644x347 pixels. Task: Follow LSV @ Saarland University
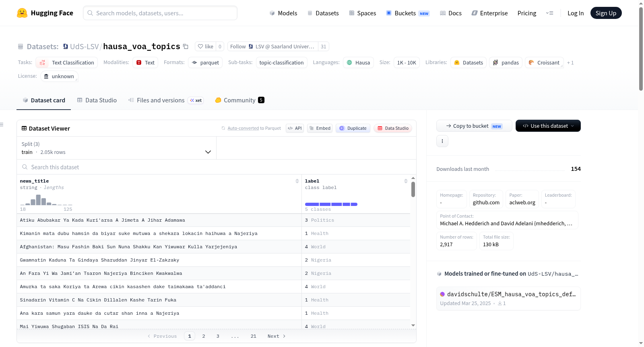(x=273, y=46)
